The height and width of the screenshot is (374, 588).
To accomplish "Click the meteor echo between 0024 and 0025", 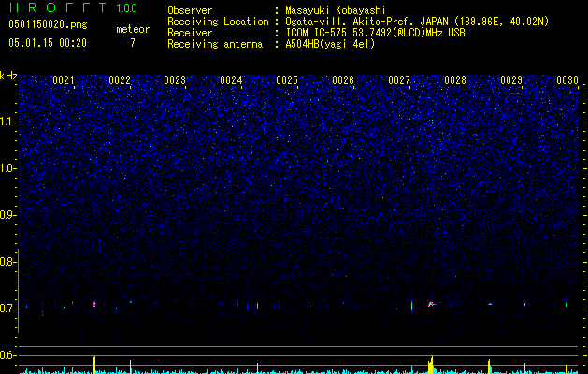I will [258, 306].
